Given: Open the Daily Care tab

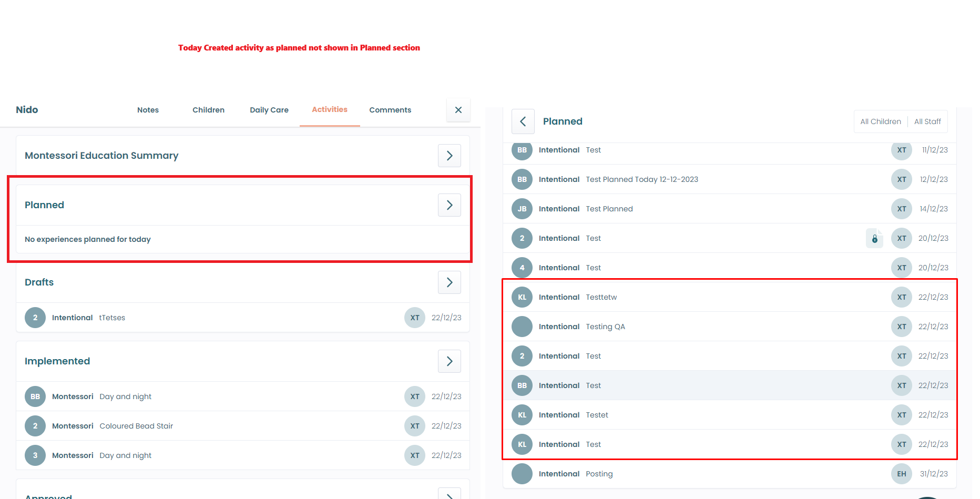Looking at the screenshot, I should tap(269, 110).
